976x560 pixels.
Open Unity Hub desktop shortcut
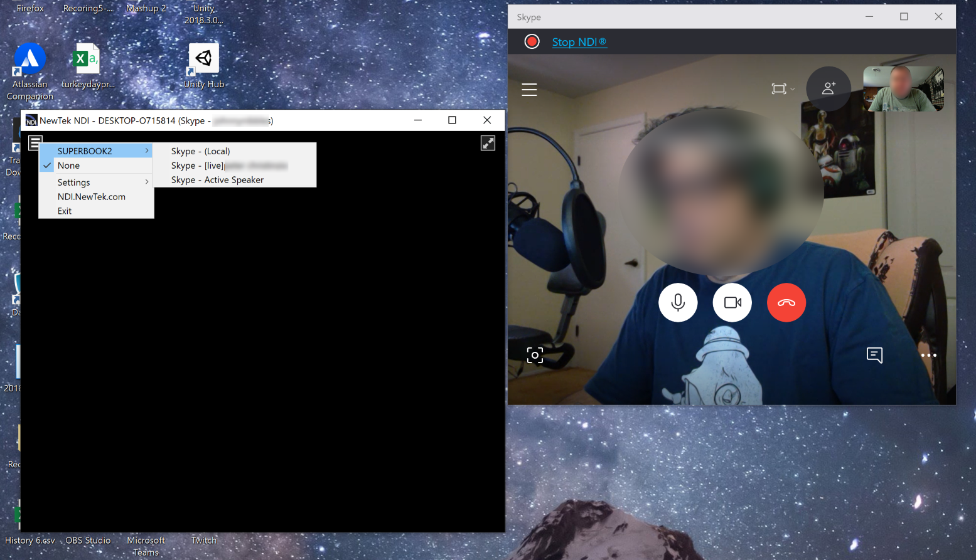(x=203, y=66)
